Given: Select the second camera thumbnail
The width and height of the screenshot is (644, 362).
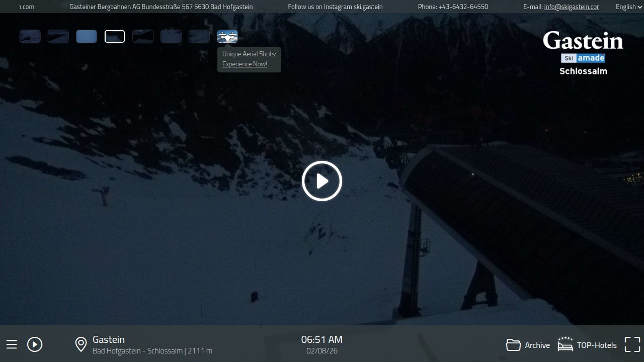Looking at the screenshot, I should pos(58,37).
